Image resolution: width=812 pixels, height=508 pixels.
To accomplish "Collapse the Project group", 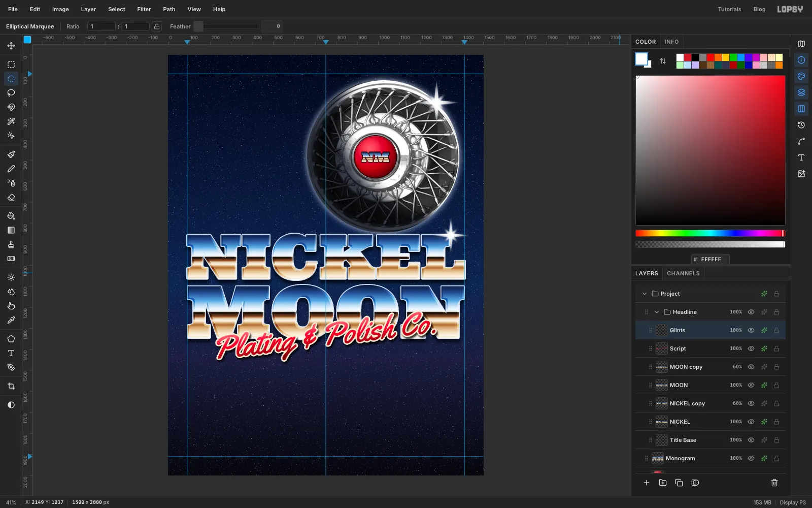I will click(645, 294).
